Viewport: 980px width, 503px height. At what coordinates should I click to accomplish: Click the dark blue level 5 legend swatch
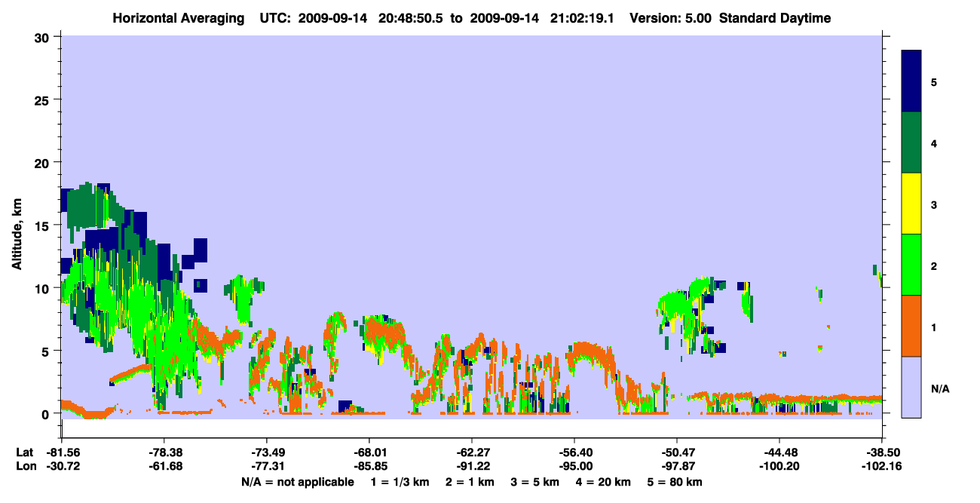click(x=911, y=81)
